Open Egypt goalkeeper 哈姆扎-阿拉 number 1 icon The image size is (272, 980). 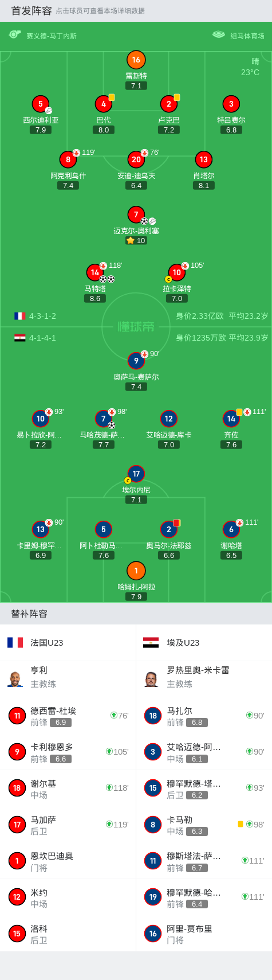136,571
